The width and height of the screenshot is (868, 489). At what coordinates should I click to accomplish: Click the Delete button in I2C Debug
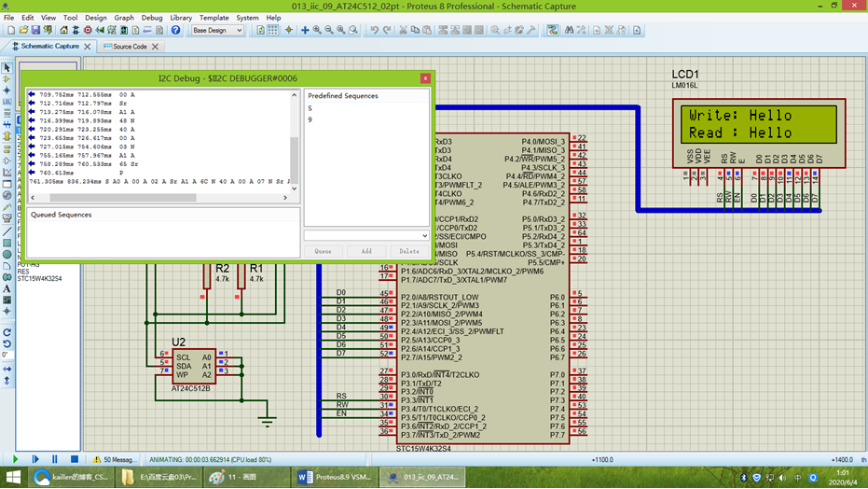click(x=409, y=251)
